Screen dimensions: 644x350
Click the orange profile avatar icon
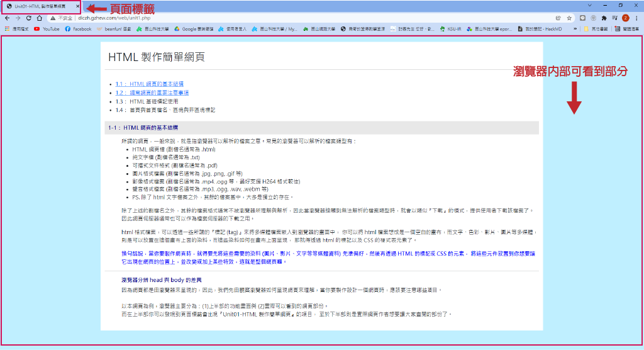(626, 18)
